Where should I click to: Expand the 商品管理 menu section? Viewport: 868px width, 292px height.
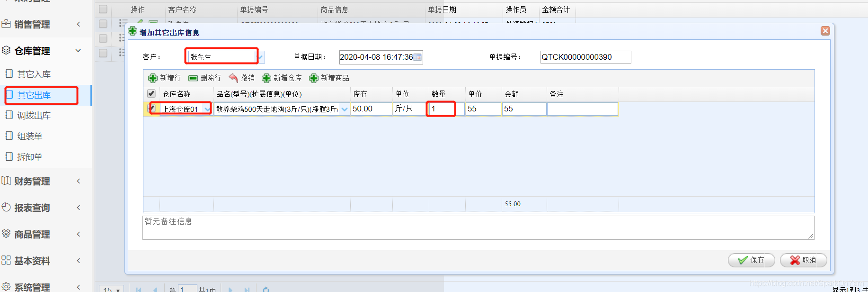(79, 234)
